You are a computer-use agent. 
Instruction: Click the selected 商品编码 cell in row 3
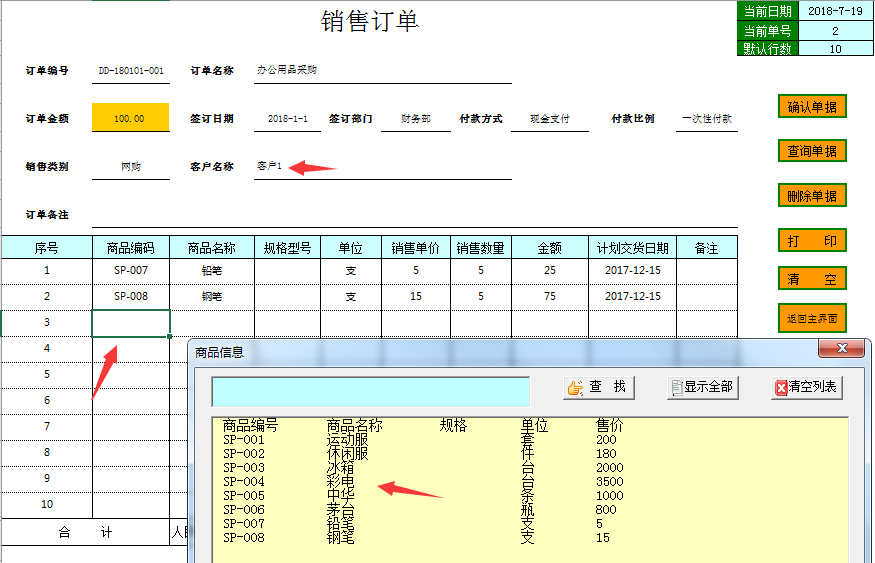(131, 324)
